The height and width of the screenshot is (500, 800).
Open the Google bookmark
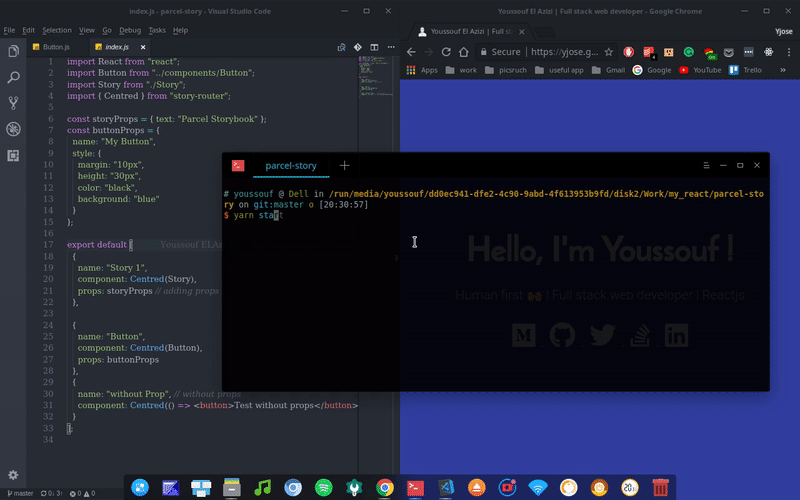pos(652,70)
